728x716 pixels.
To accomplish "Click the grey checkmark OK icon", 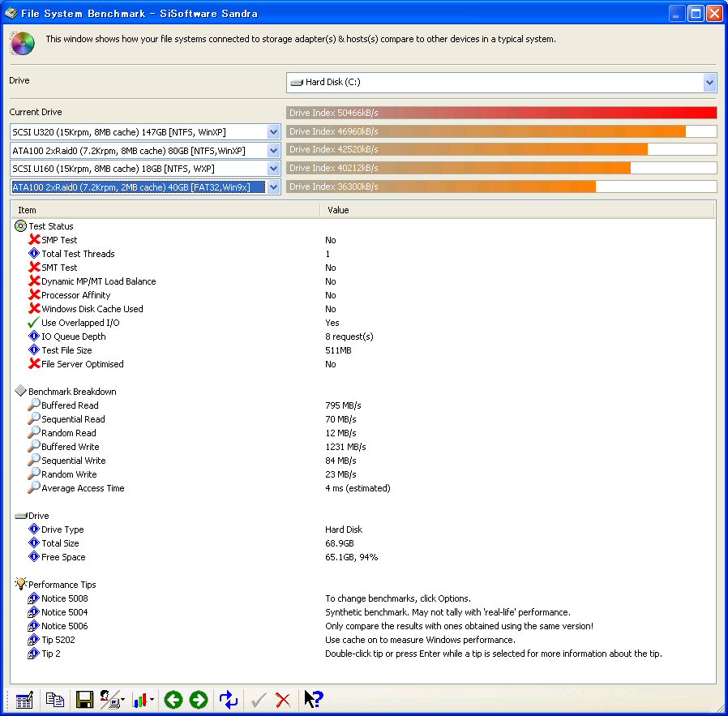I will [259, 700].
